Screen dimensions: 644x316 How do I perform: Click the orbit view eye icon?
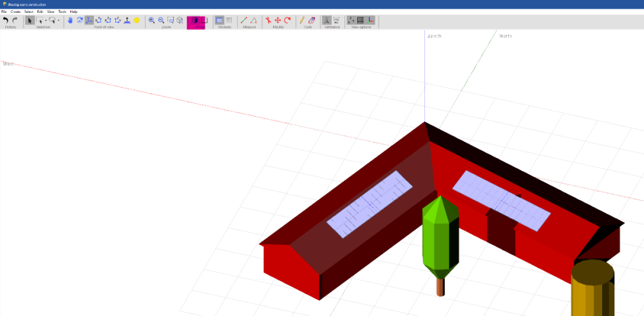[80, 21]
